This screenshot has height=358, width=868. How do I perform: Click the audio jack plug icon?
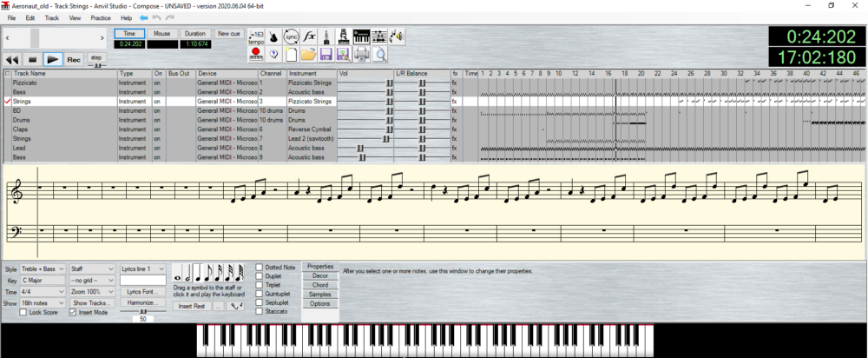coord(326,37)
